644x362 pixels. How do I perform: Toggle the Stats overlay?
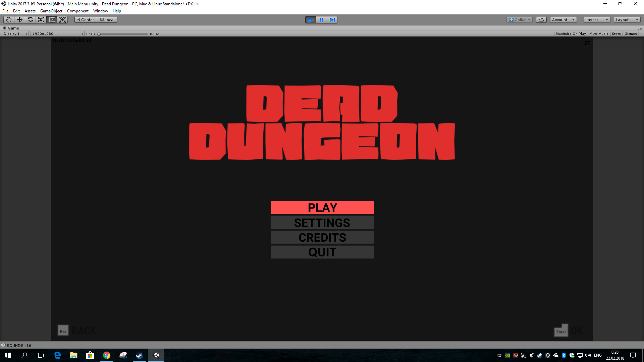click(616, 34)
